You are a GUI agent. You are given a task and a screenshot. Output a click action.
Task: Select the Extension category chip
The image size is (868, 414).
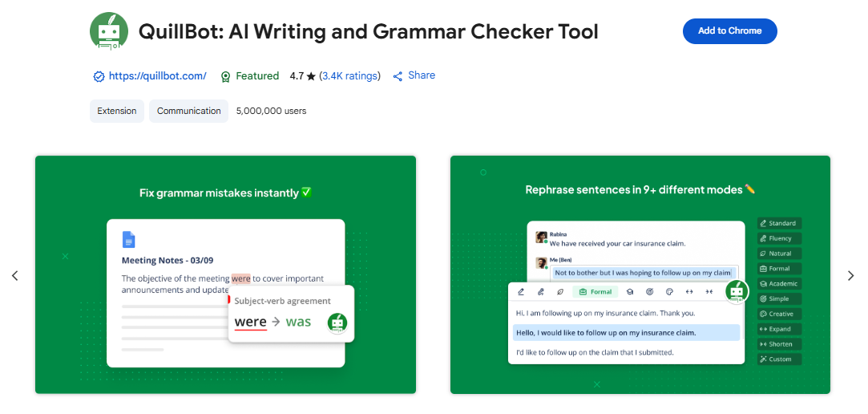(x=117, y=112)
